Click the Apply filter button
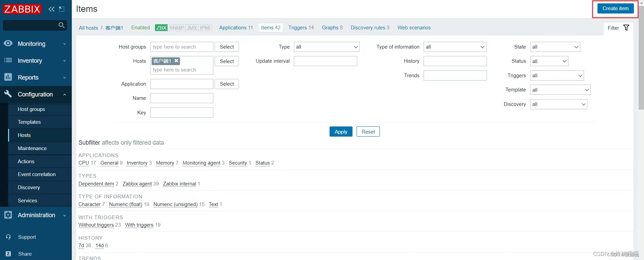The image size is (644, 260). click(341, 132)
